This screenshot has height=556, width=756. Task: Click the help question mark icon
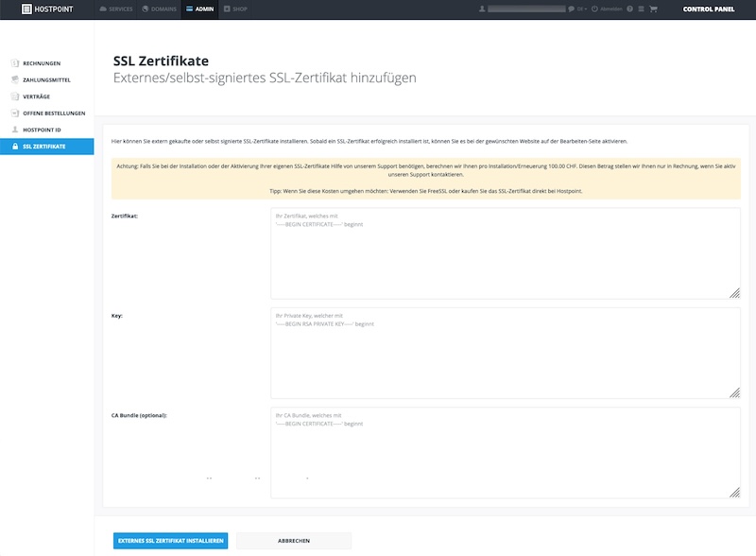pyautogui.click(x=629, y=9)
